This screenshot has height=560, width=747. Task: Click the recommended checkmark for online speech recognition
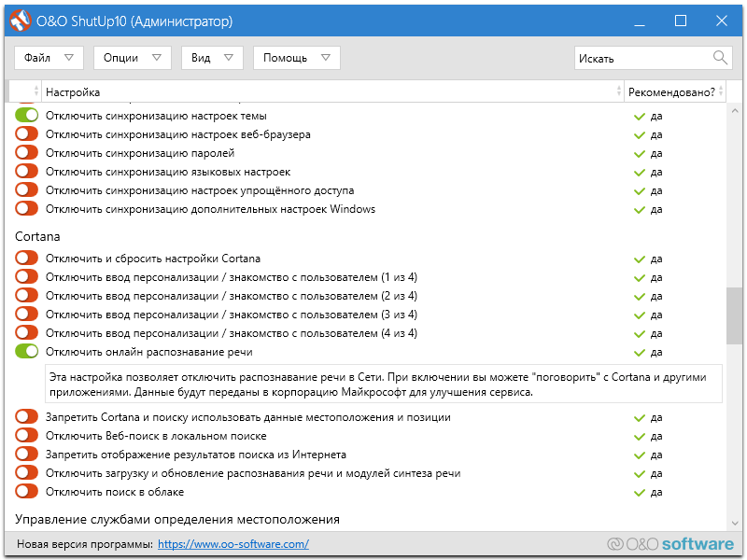(x=640, y=352)
